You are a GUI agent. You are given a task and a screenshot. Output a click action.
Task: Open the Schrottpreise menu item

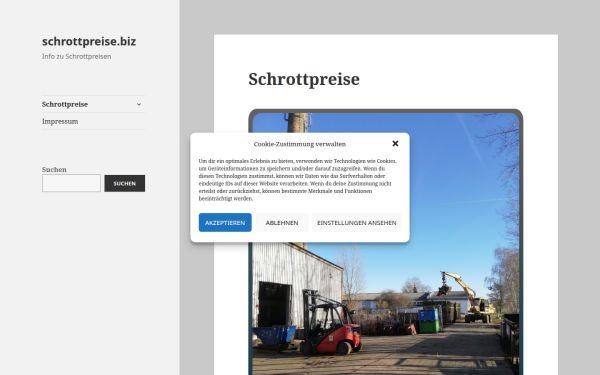click(x=65, y=104)
